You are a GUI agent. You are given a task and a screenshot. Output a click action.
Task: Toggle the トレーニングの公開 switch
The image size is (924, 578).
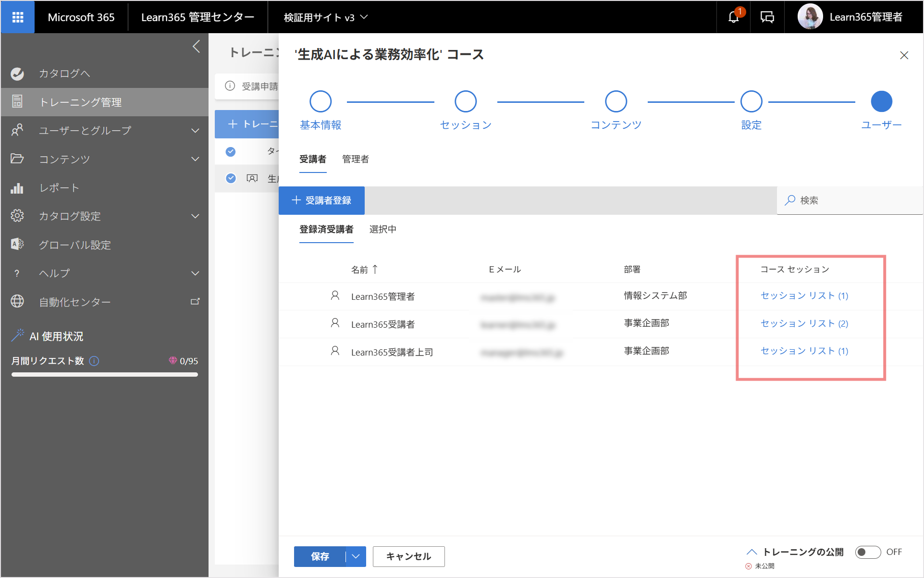868,552
